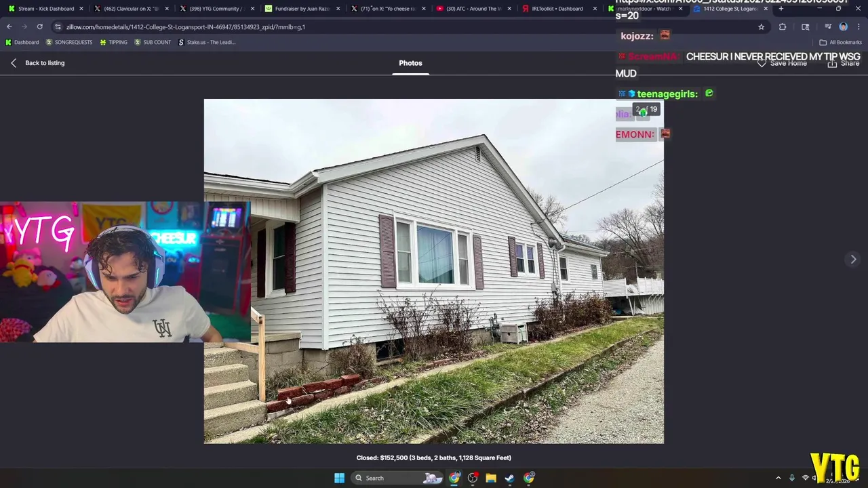Close the IRLToolkit Dashboard tab
This screenshot has height=488, width=868.
pos(595,9)
